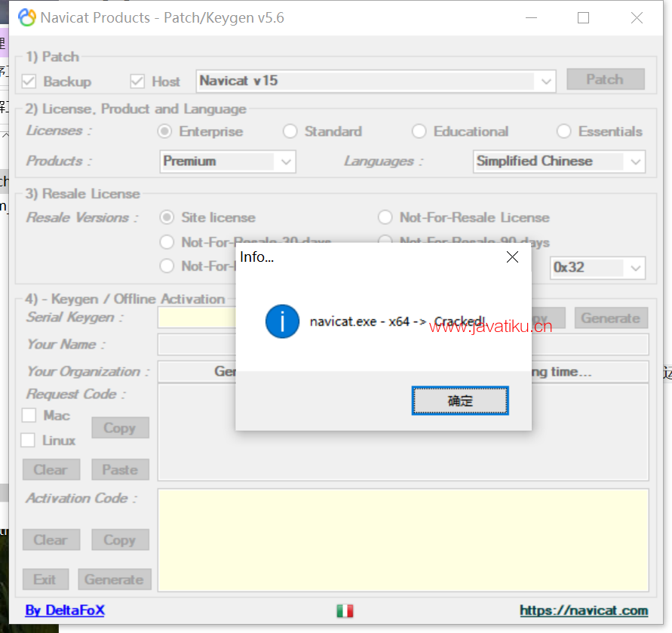The height and width of the screenshot is (633, 672).
Task: Click Clear button under Request Code
Action: (x=51, y=469)
